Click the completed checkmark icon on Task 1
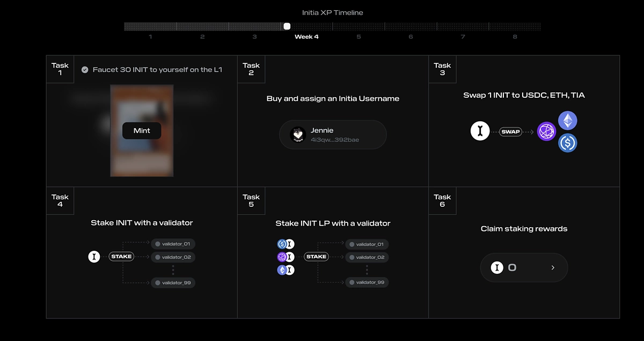The image size is (644, 341). [x=85, y=70]
